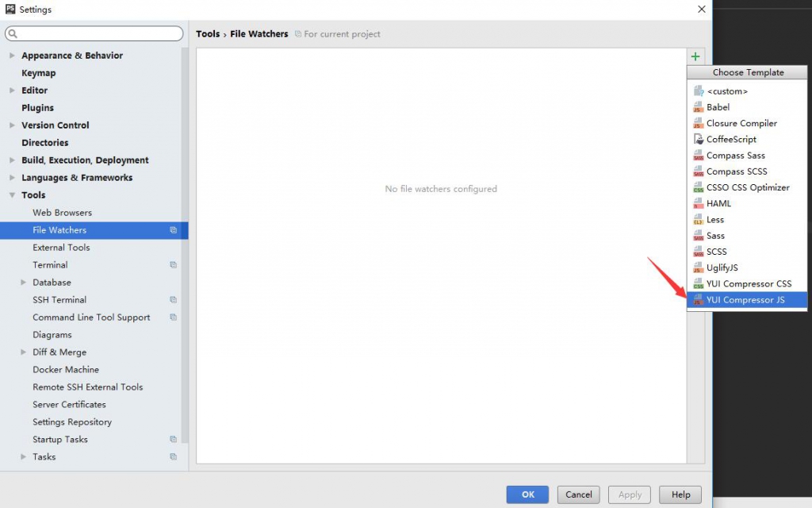This screenshot has width=812, height=508.
Task: Click the UglifyJS file icon
Action: tap(698, 268)
